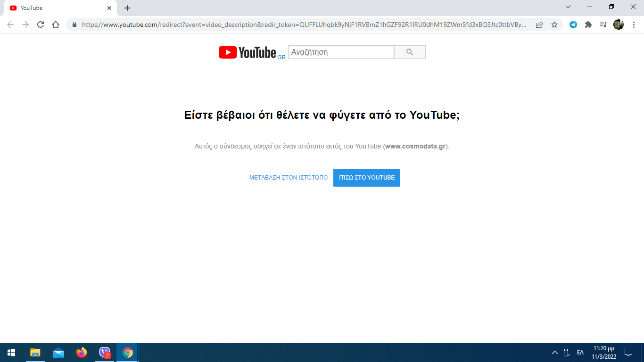Viewport: 644px width, 362px height.
Task: Restore down the Chrome window
Action: (x=611, y=7)
